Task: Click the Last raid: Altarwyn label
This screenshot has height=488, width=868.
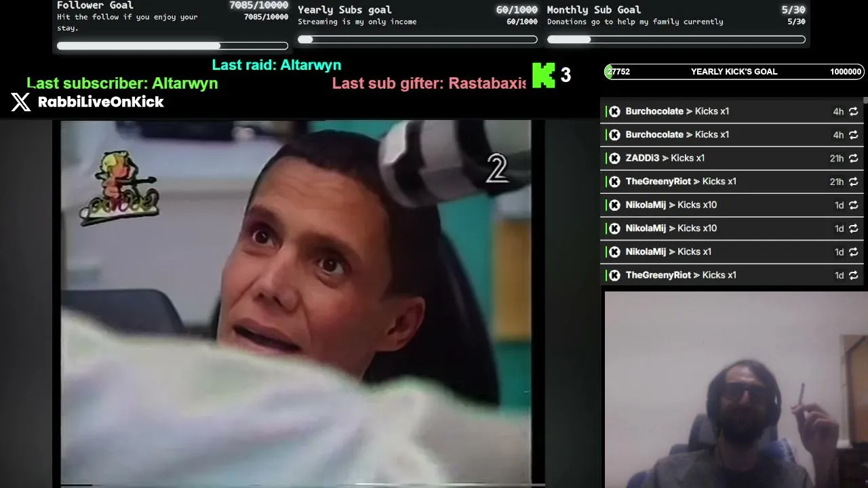Action: coord(277,65)
